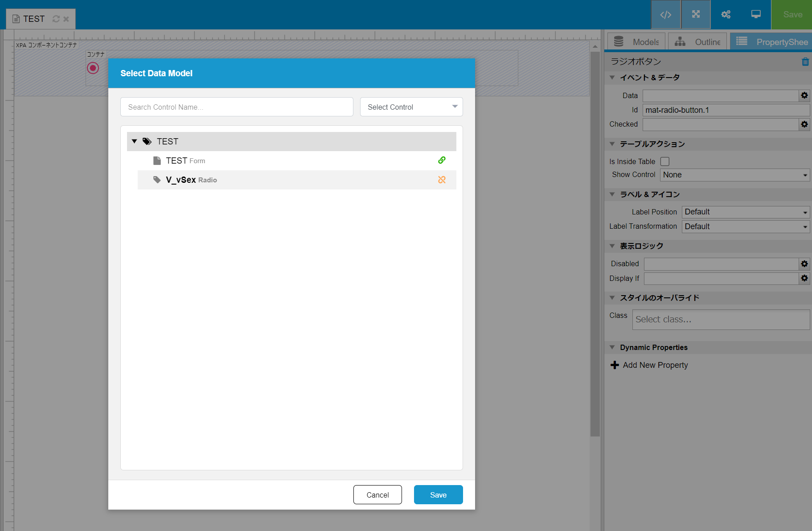The height and width of the screenshot is (531, 812).
Task: Open the Label Position dropdown
Action: click(746, 212)
